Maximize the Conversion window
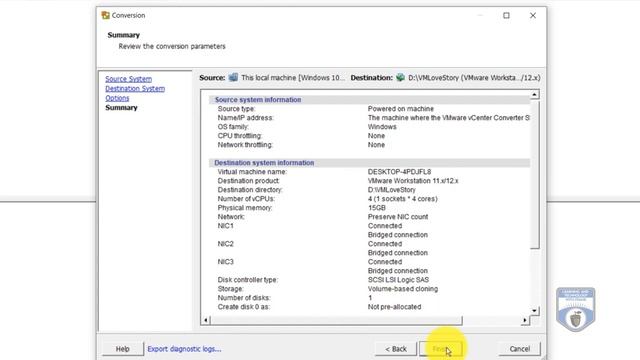The image size is (640, 360). click(506, 16)
